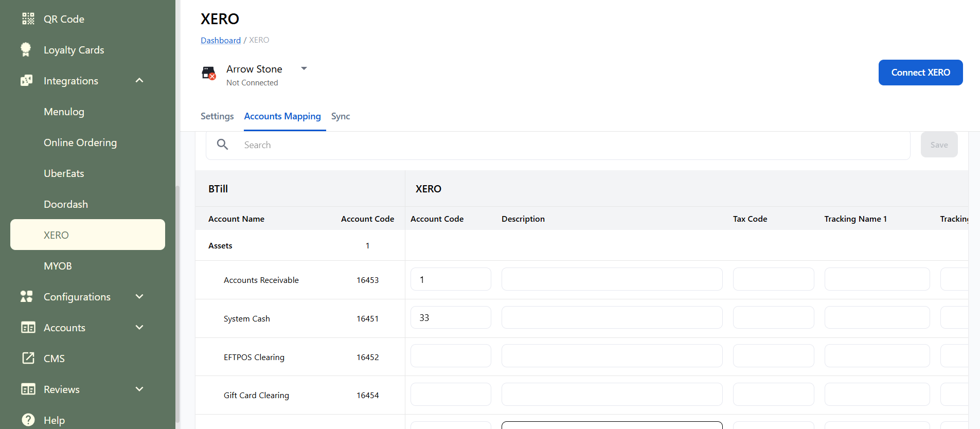The image size is (980, 429).
Task: Click EFTPOS Clearing Tracking Name 1 field
Action: (x=877, y=355)
